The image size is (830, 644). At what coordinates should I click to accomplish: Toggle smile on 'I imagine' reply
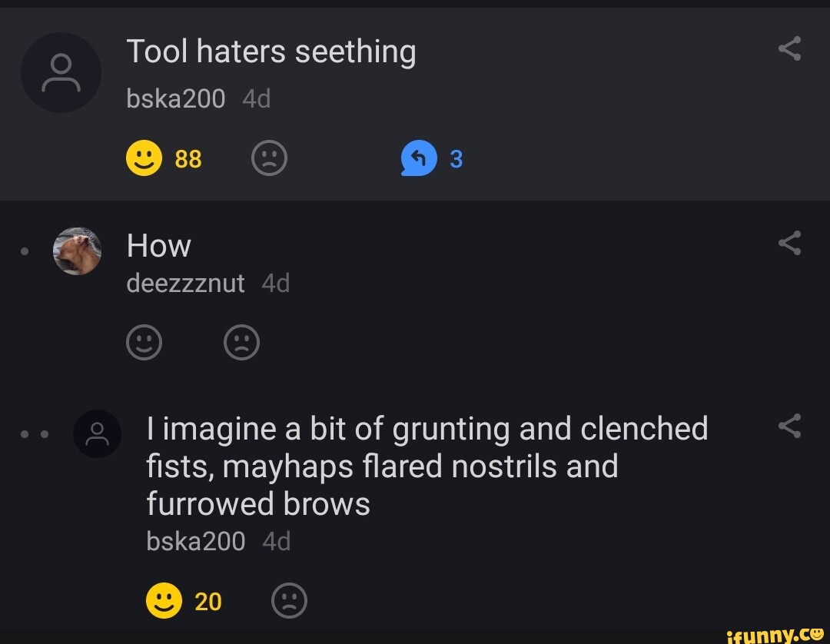tap(164, 601)
